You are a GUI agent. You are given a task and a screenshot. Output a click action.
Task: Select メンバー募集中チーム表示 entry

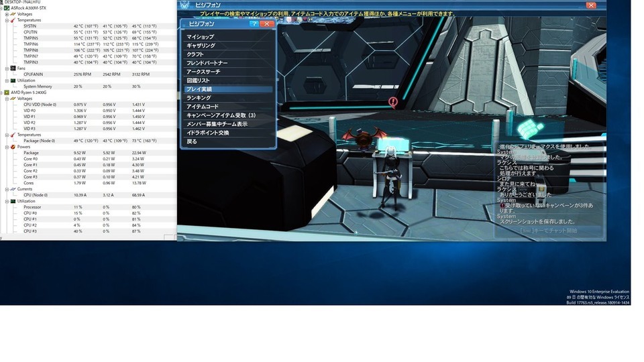[228, 124]
